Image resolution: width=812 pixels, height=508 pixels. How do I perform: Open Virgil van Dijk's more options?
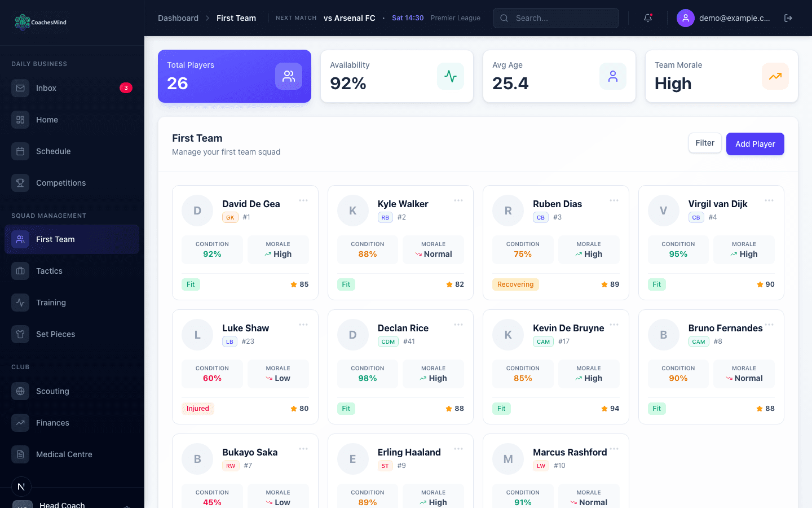pyautogui.click(x=769, y=200)
